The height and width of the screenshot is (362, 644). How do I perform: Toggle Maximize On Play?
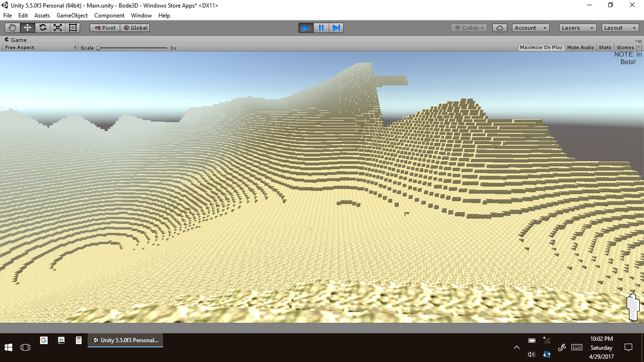coord(541,48)
